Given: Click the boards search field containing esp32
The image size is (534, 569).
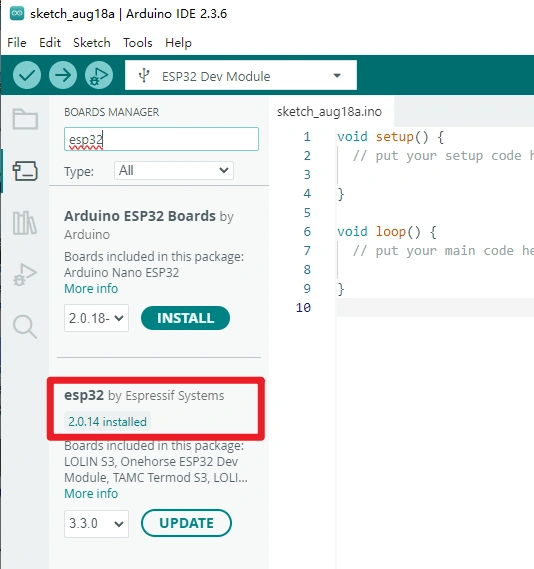Looking at the screenshot, I should pyautogui.click(x=161, y=139).
